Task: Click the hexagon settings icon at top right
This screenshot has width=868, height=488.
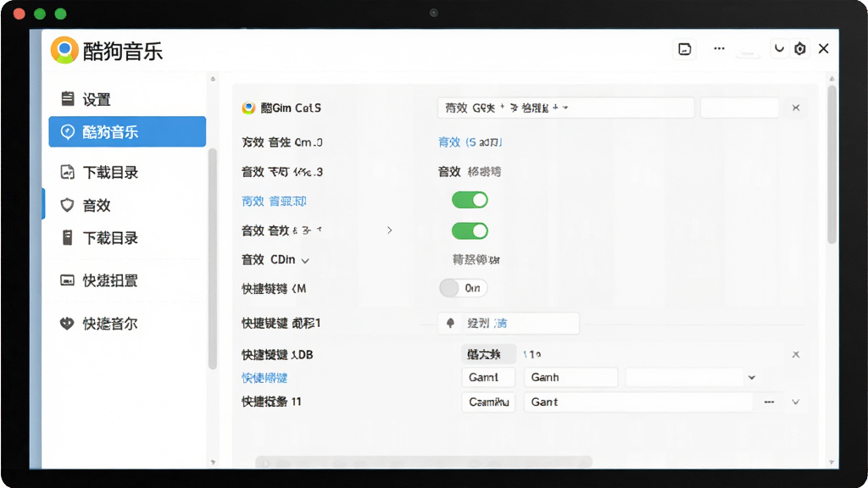Action: [x=800, y=48]
